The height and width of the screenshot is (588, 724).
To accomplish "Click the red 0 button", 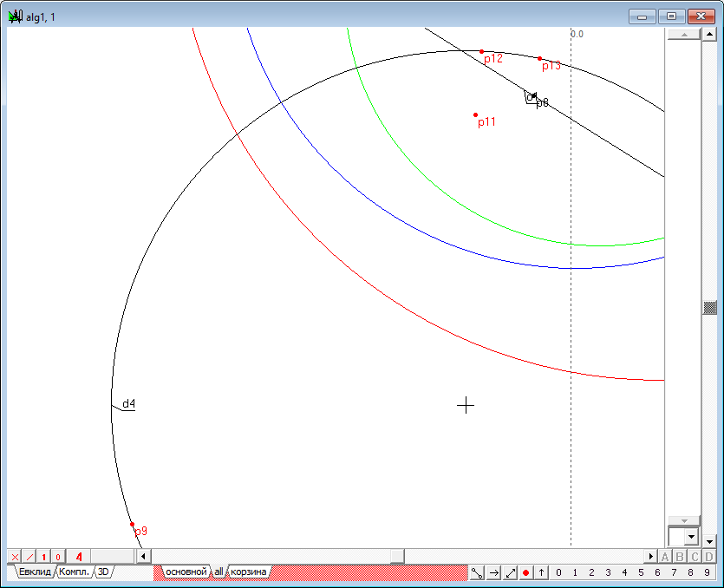I will (x=58, y=557).
